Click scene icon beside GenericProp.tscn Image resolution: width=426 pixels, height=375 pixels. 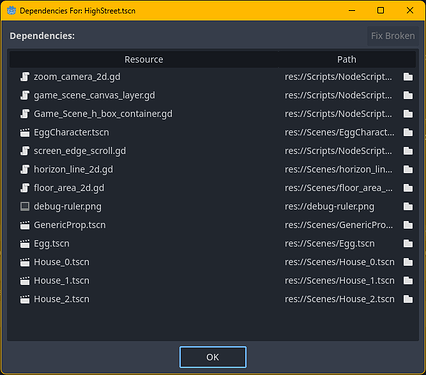(25, 225)
